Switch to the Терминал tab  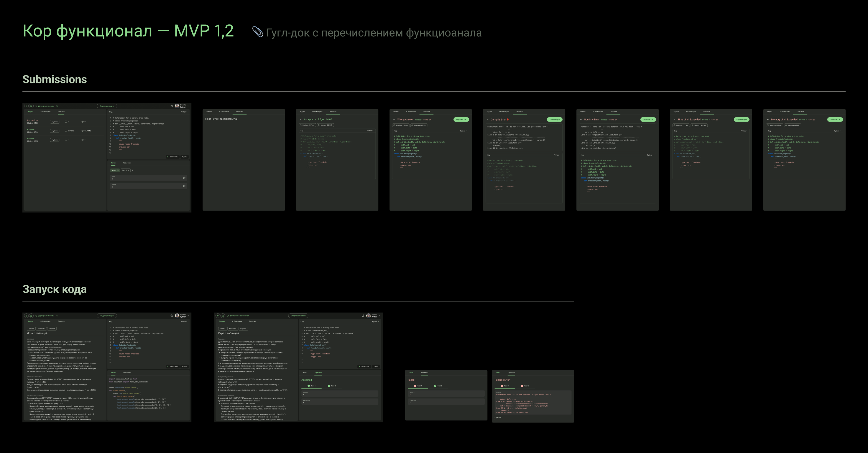click(x=127, y=163)
